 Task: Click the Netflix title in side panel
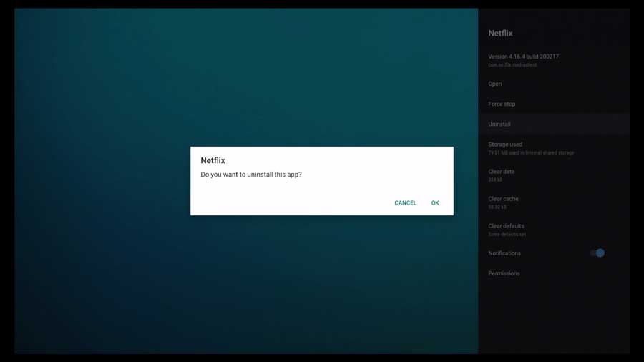(500, 33)
